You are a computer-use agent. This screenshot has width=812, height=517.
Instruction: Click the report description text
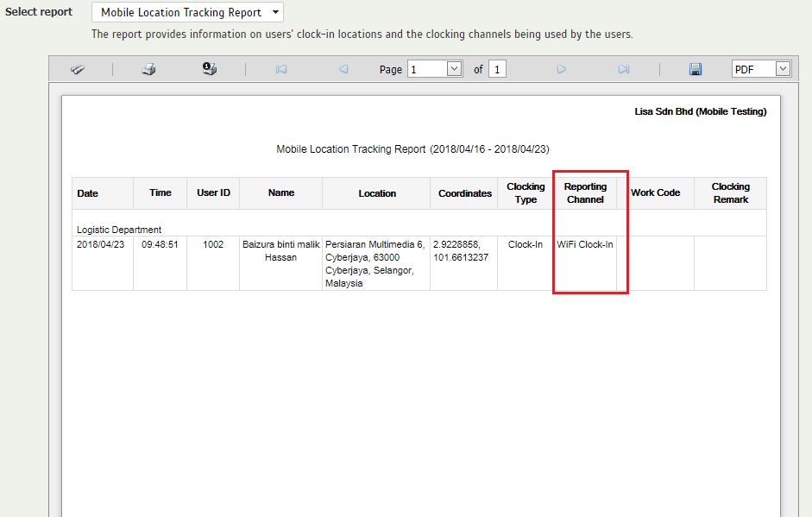pos(362,35)
